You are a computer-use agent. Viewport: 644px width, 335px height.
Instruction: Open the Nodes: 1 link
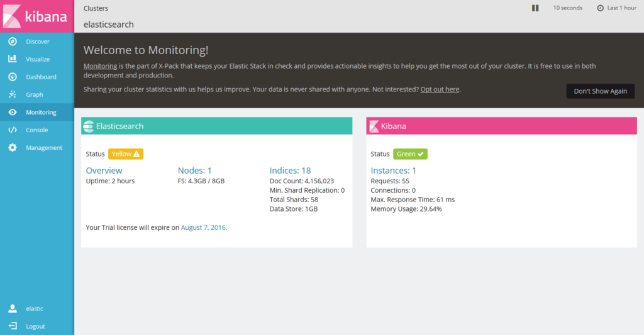tap(195, 171)
